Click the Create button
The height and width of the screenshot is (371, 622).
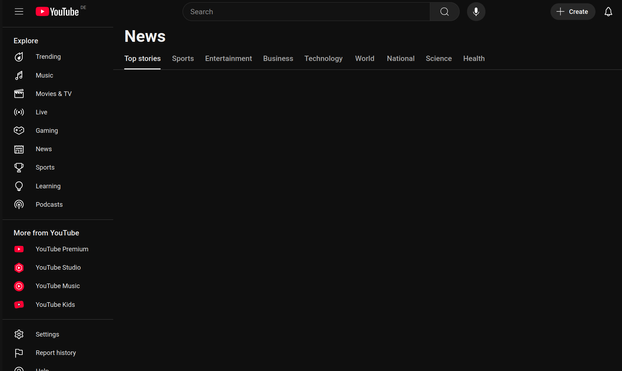click(572, 12)
